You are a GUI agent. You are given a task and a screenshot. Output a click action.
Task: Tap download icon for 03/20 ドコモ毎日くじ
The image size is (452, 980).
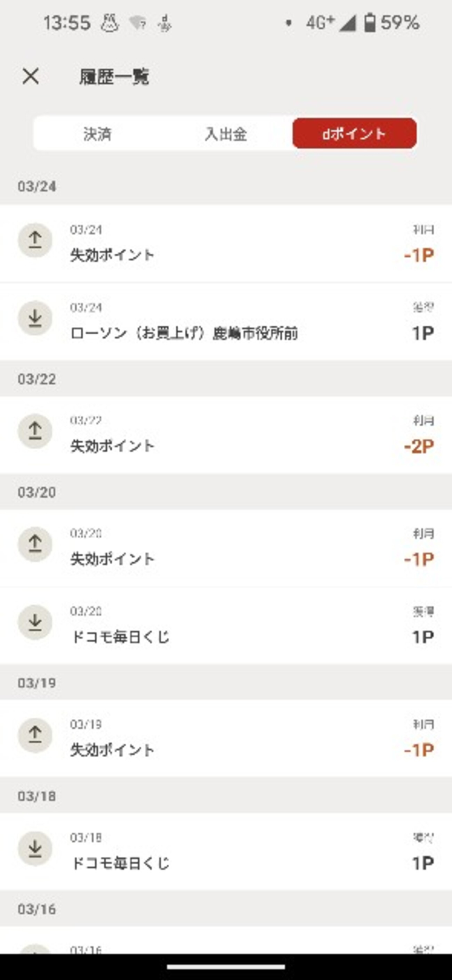pos(35,622)
